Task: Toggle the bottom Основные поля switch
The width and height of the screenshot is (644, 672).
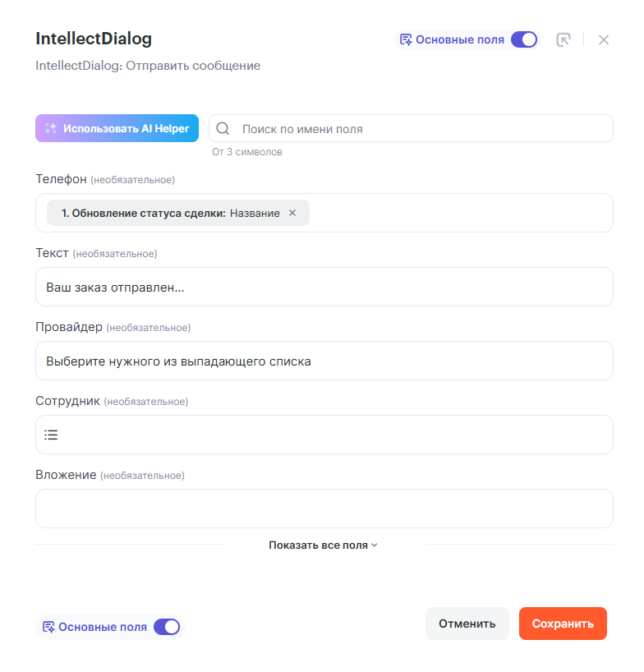Action: [167, 627]
